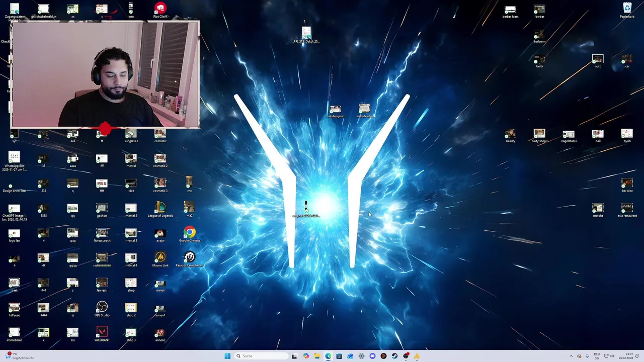
Task: Open the VALORANT desktop shortcut
Action: click(x=102, y=334)
